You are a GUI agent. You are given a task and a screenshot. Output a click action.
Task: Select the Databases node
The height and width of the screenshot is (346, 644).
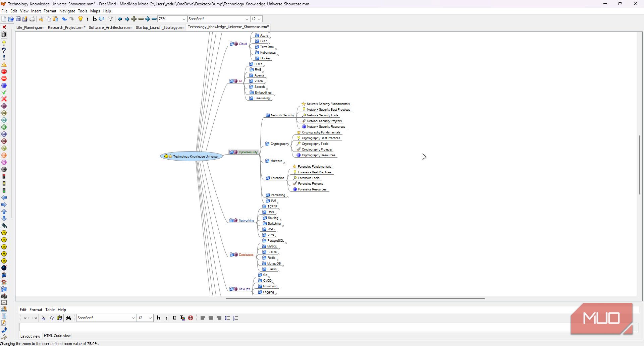tap(242, 255)
